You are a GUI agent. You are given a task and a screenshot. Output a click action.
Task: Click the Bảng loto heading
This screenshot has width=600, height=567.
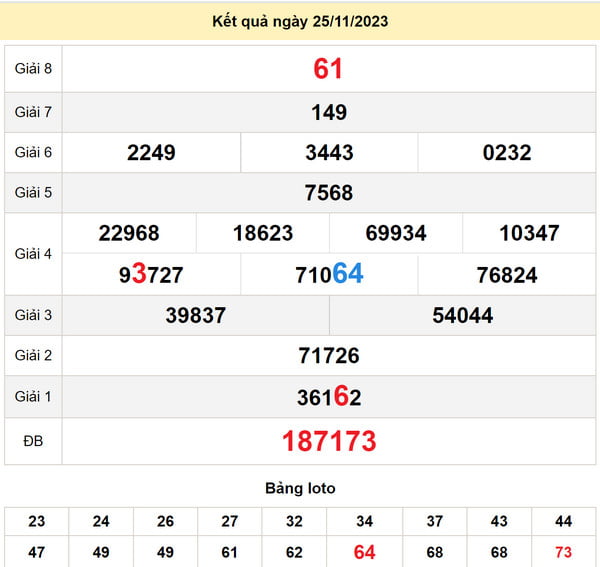(300, 489)
